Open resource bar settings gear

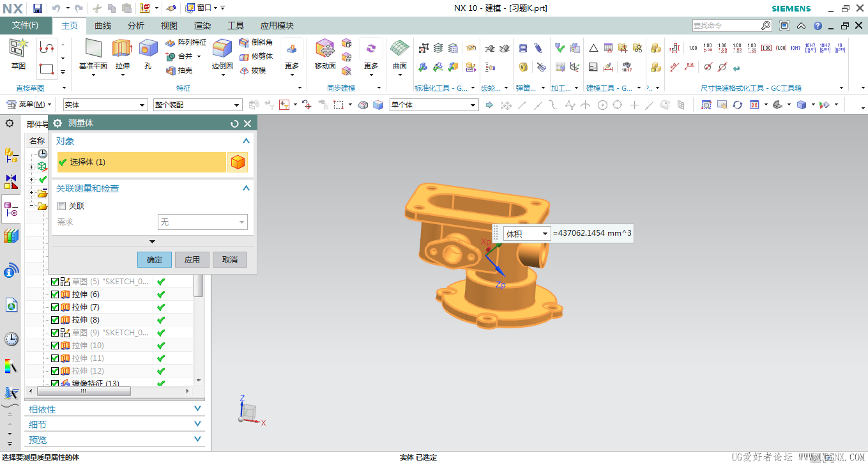point(10,123)
